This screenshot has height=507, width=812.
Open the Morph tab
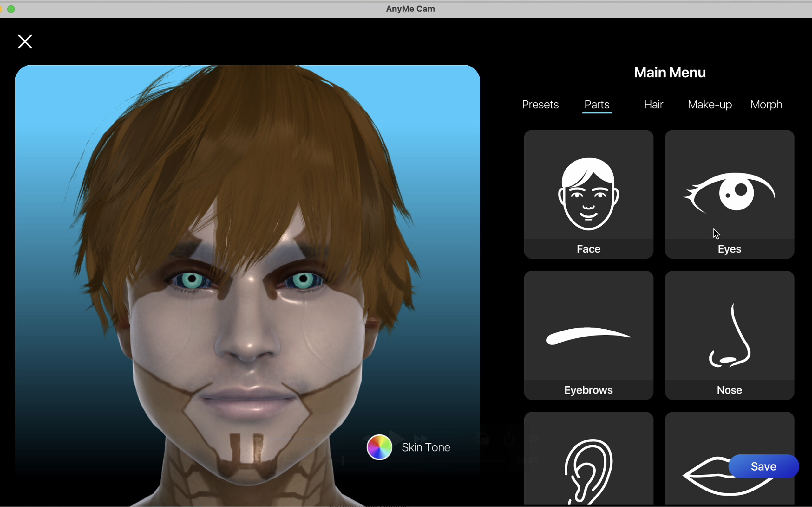[766, 104]
